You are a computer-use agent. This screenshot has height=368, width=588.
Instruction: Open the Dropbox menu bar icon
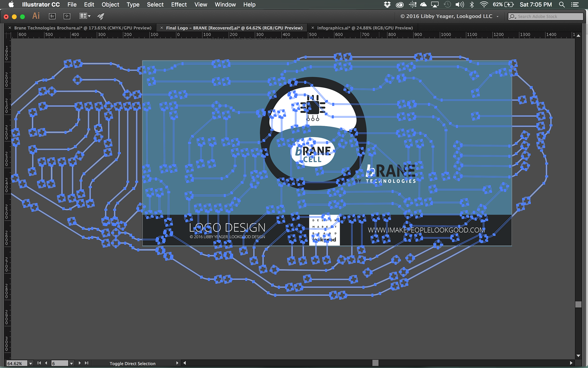tap(387, 4)
